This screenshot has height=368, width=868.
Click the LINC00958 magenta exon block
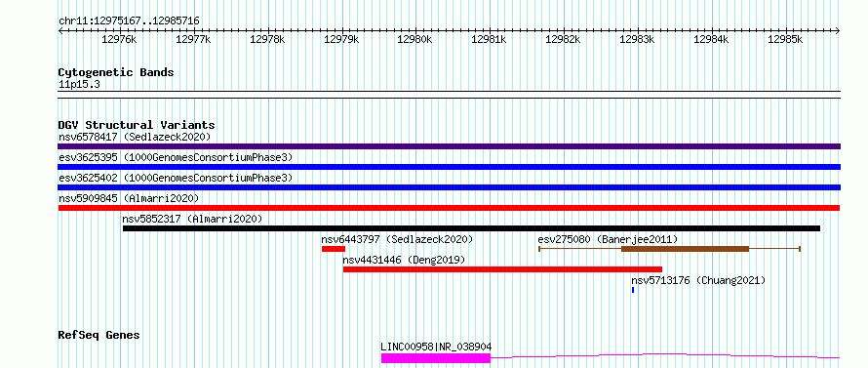(x=436, y=358)
